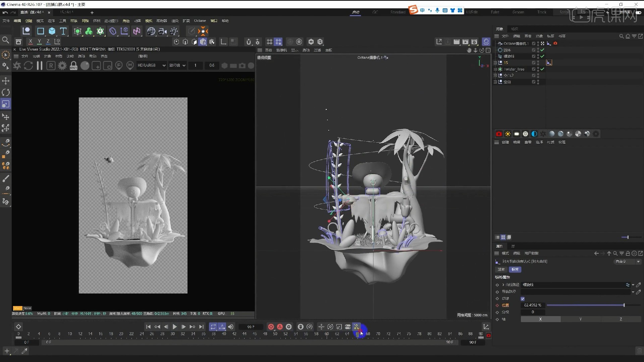Viewport: 644px width, 362px height.
Task: Toggle the enable checkmark on Twister_Tree
Action: click(542, 69)
